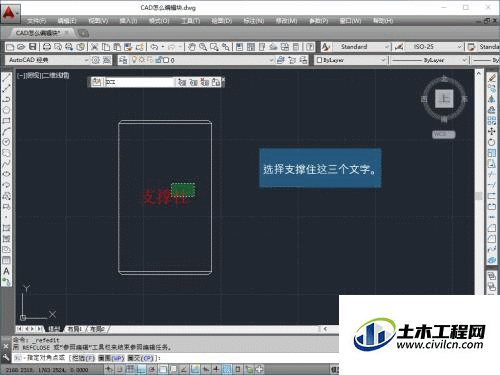Toggle Infer Constraints in the status bar
The image size is (500, 375).
[x=109, y=369]
